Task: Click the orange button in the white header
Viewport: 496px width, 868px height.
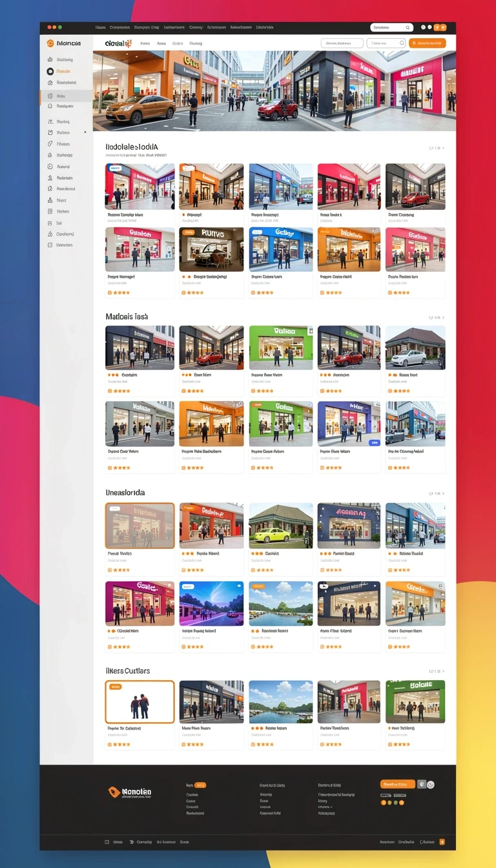Action: pyautogui.click(x=428, y=43)
